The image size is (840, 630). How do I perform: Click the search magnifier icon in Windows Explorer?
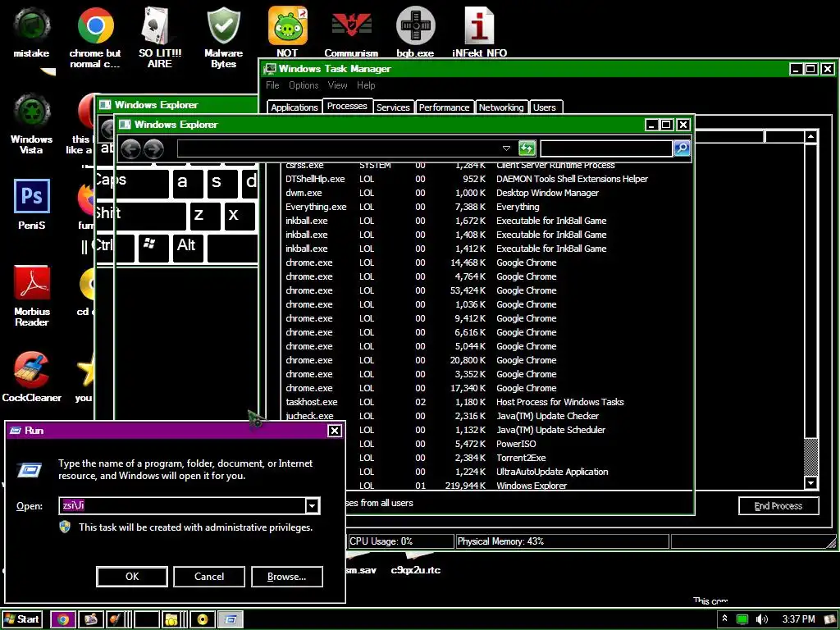pyautogui.click(x=682, y=148)
